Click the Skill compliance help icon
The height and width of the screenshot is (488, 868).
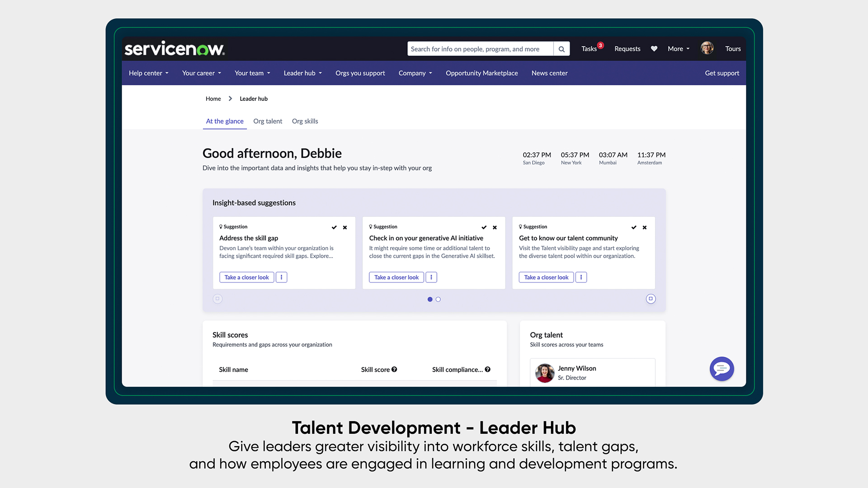tap(488, 369)
